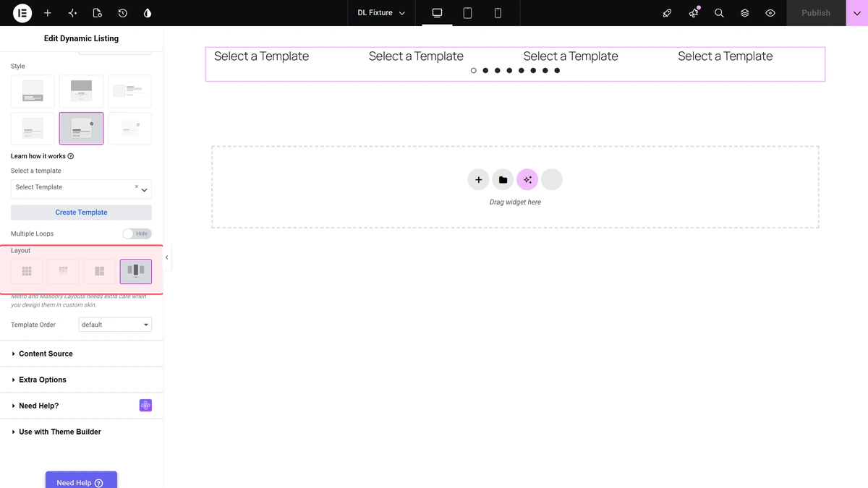Open the megaphone What's New notifications
The height and width of the screenshot is (488, 868).
click(x=694, y=13)
